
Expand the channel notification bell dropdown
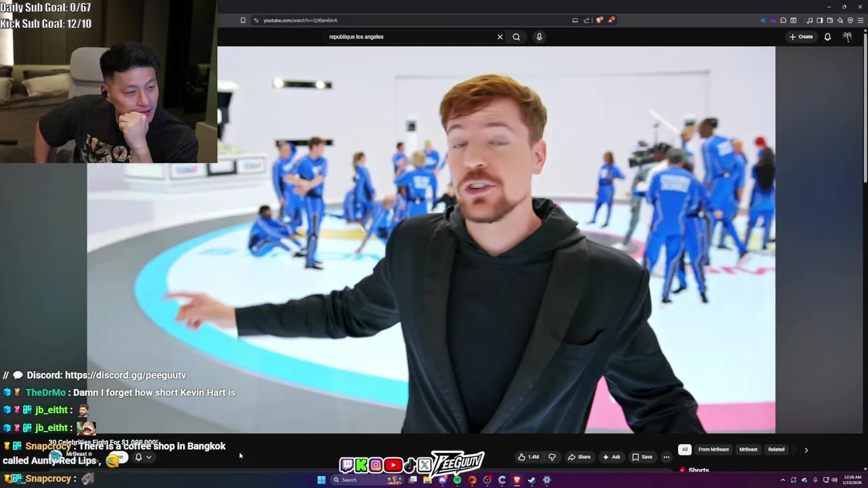(x=143, y=457)
